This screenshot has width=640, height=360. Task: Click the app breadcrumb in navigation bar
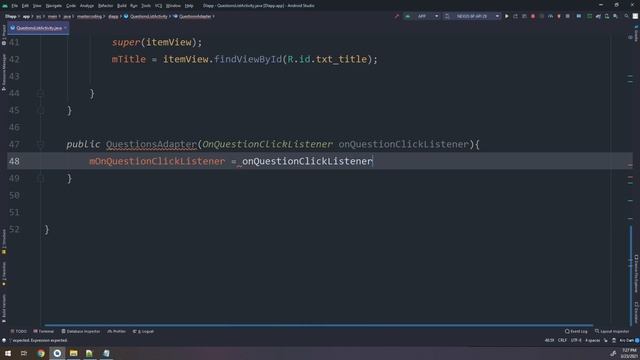[x=26, y=16]
